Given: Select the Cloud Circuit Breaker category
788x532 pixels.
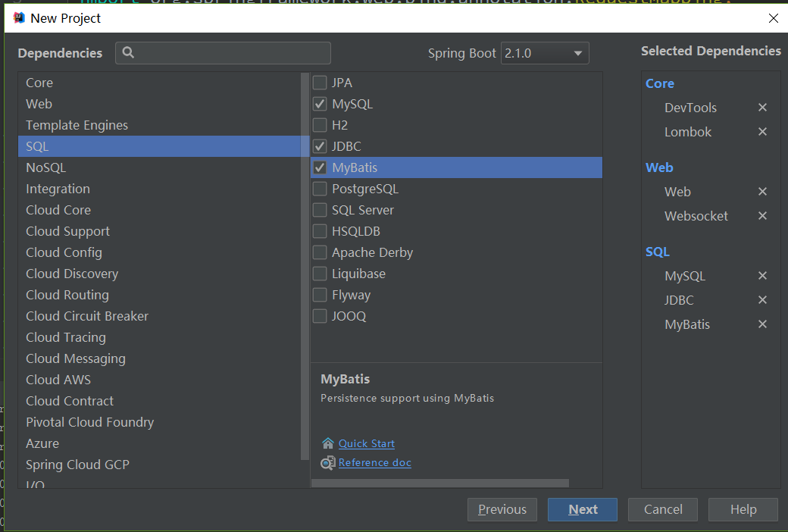Looking at the screenshot, I should coord(159,316).
